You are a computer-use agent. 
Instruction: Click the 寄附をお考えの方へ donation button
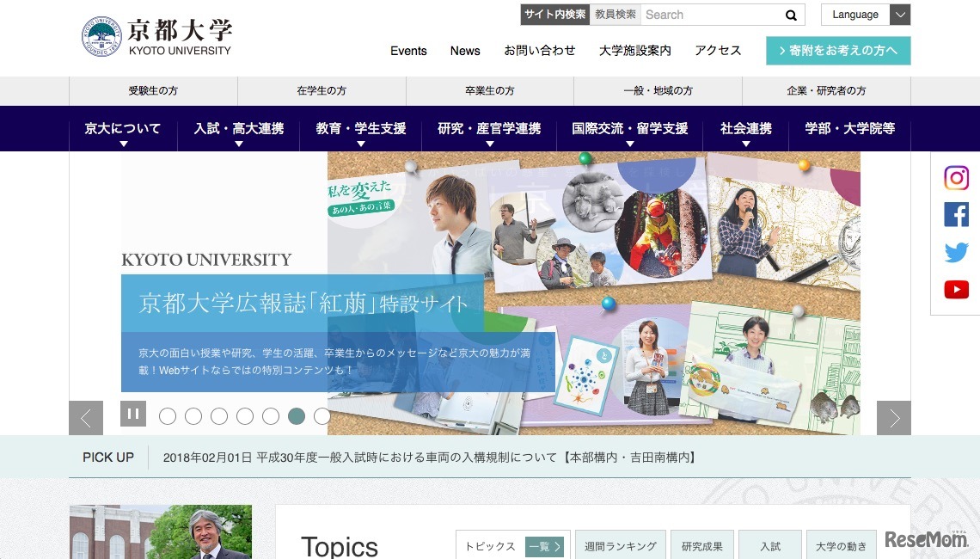[x=838, y=51]
